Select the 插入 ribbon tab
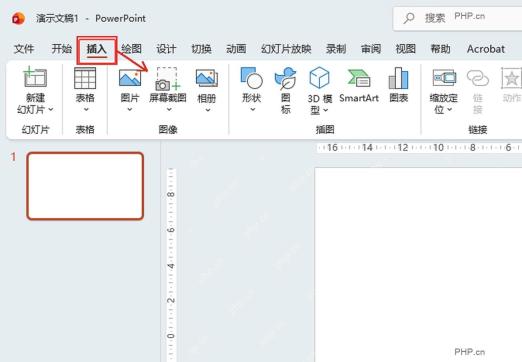The height and width of the screenshot is (362, 522). 97,49
